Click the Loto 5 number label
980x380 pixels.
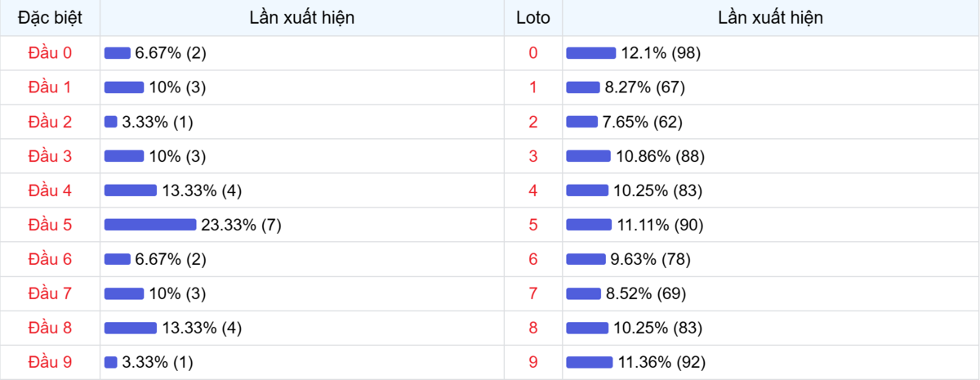[533, 225]
